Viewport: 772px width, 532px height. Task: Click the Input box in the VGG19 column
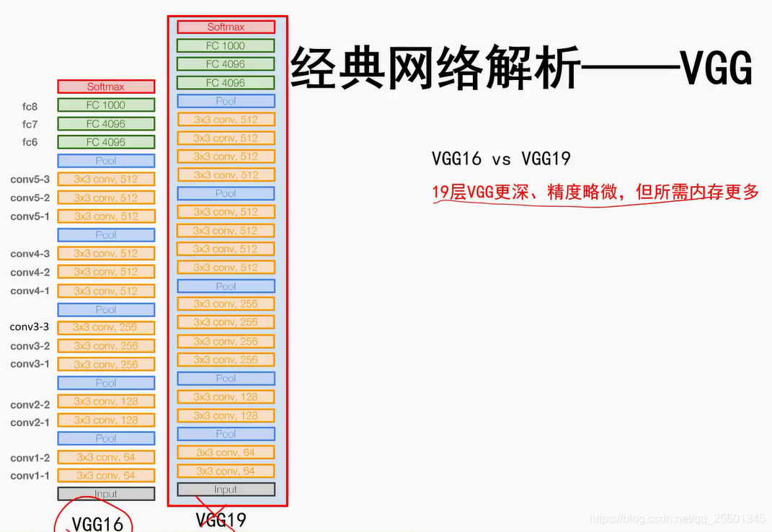pyautogui.click(x=226, y=489)
